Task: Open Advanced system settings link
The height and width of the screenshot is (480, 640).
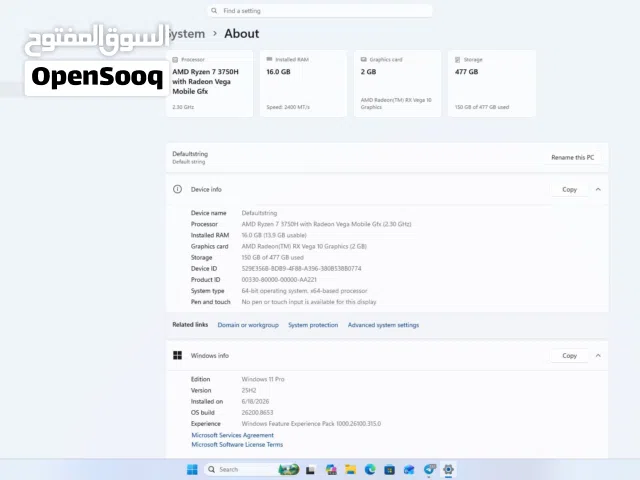Action: point(383,325)
